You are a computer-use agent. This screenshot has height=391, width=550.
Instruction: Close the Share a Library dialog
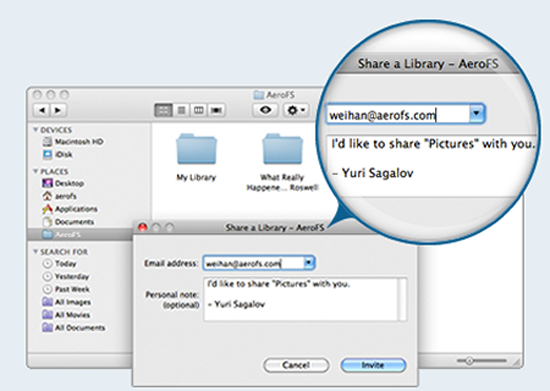(142, 228)
